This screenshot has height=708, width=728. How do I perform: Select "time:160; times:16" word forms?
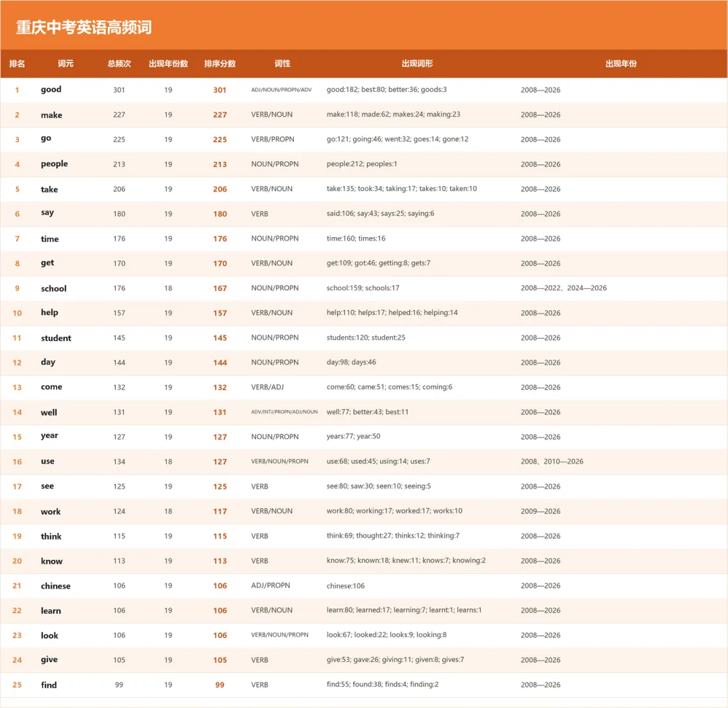point(356,238)
